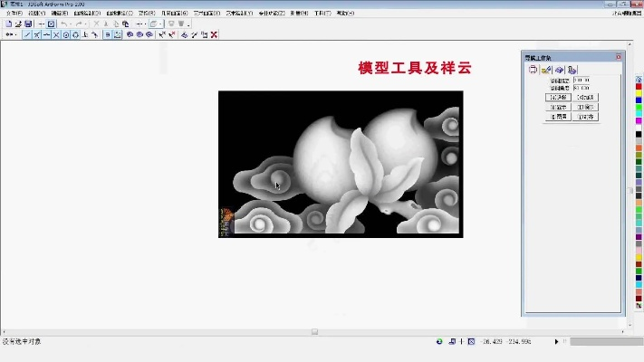
Task: Click the green round icon in status bar
Action: (x=439, y=341)
